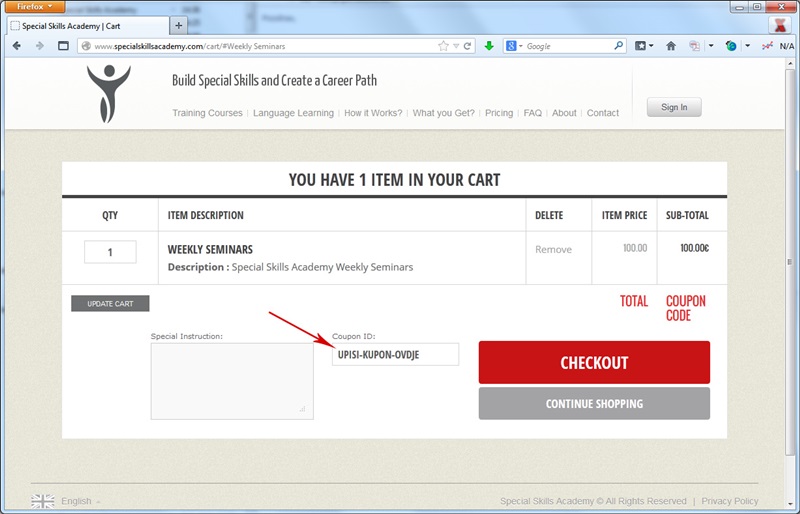Go to the browser home icon
The width and height of the screenshot is (800, 514).
point(671,46)
